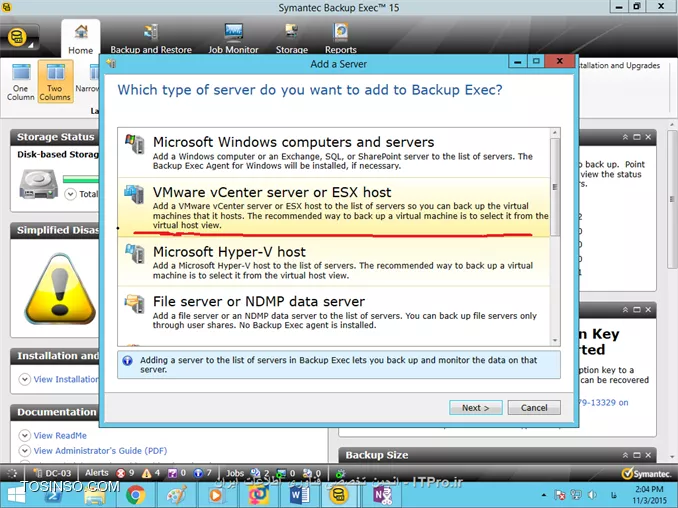Click the disaster recovery warning icon
The image size is (678, 508).
pyautogui.click(x=60, y=289)
